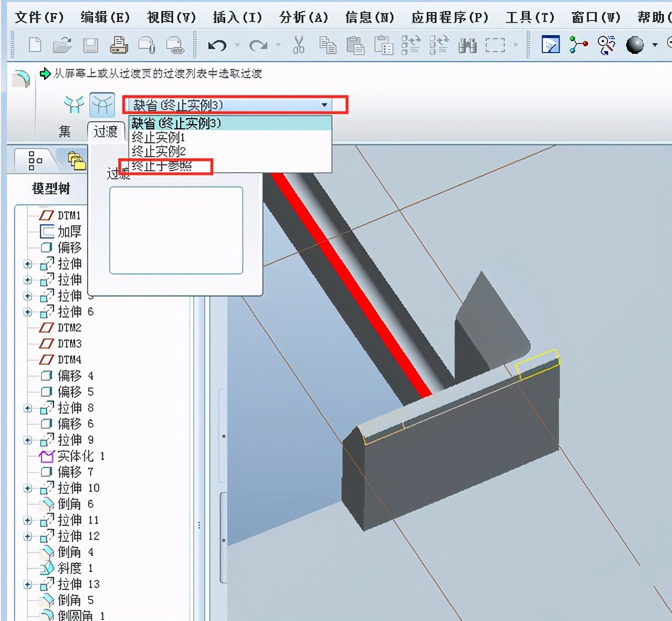Open the 分析(A) menu
Image resolution: width=672 pixels, height=621 pixels.
click(x=303, y=17)
